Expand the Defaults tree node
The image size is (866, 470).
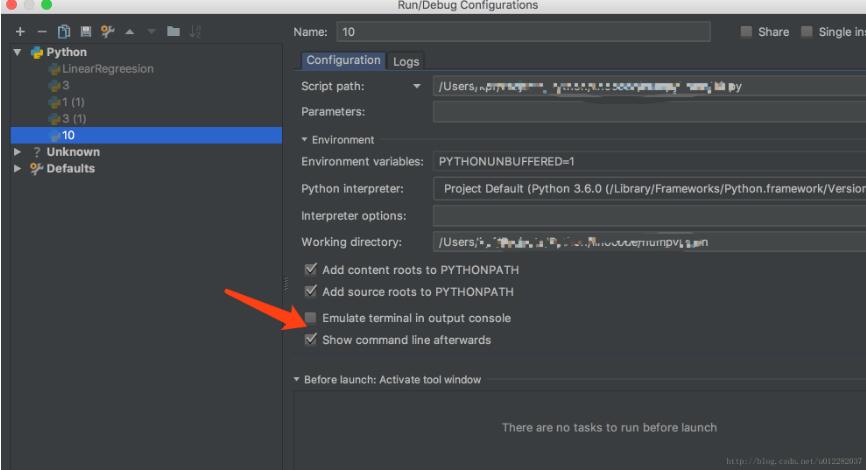pos(18,168)
